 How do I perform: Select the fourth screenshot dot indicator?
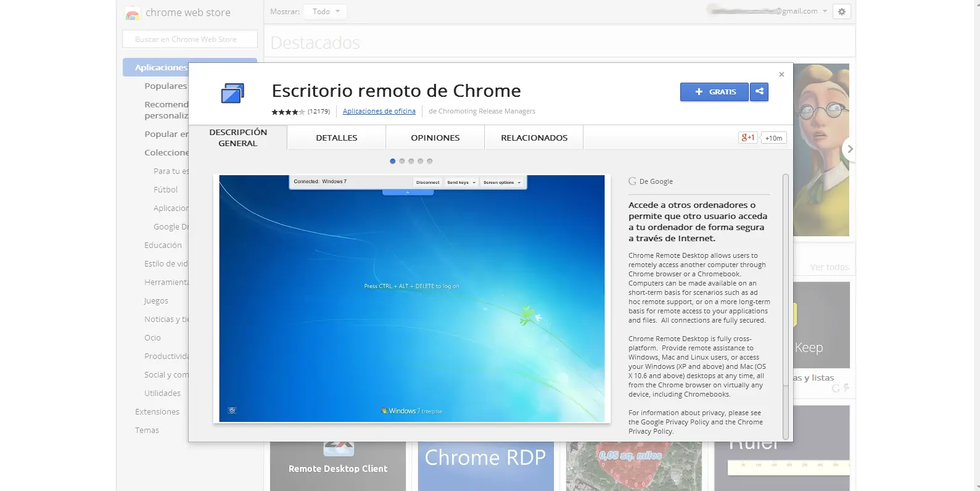coord(421,161)
